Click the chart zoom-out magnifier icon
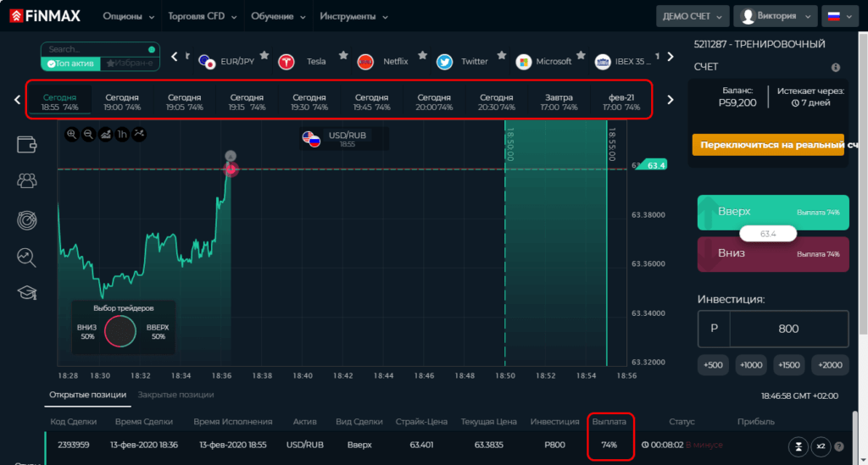The image size is (868, 465). point(88,134)
